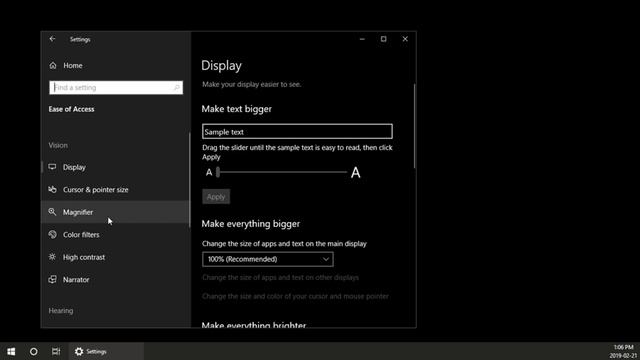Viewport: 640px width, 360px height.
Task: Click the taskbar clock showing 1:06 PM
Action: coord(623,351)
